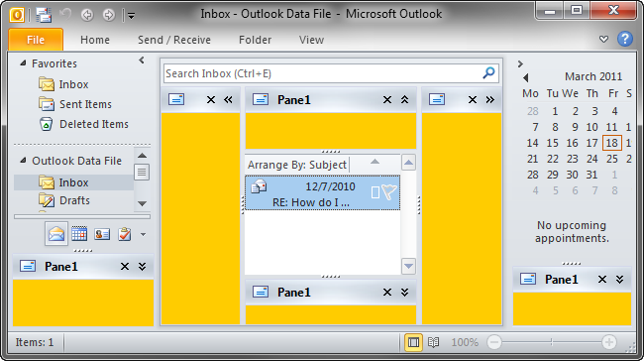Switch to Reading view in status bar
Viewport: 644px width, 361px height.
click(433, 342)
